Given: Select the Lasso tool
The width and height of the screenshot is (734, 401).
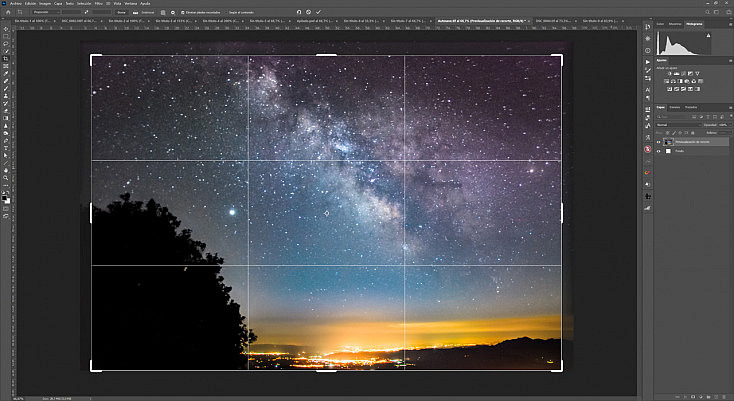Looking at the screenshot, I should 6,44.
